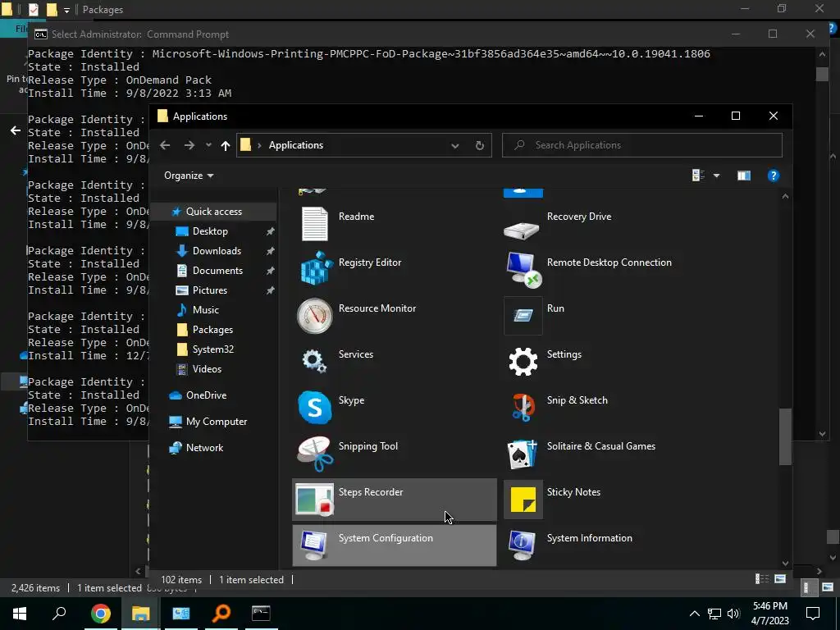Select the Resource Monitor gauge icon
840x630 pixels.
(314, 316)
